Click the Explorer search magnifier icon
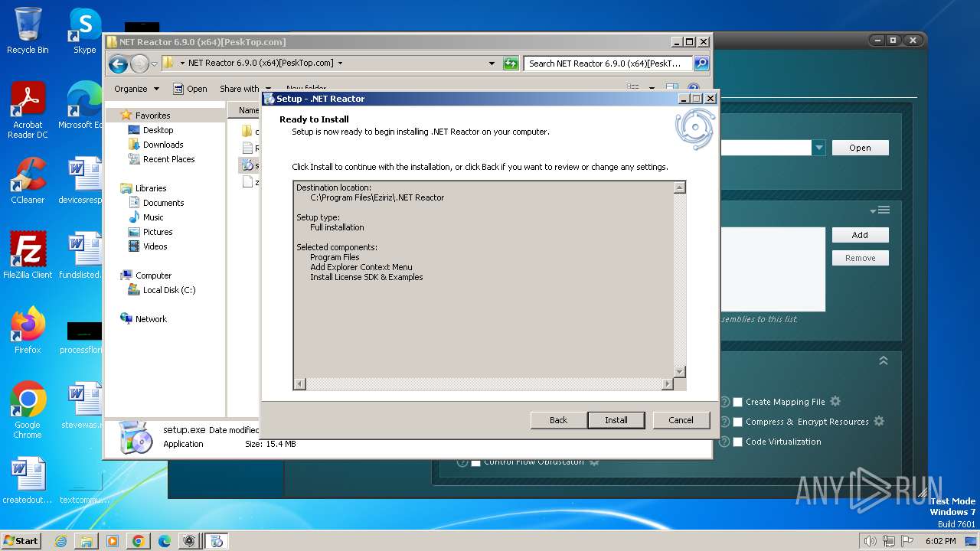This screenshot has height=551, width=980. pyautogui.click(x=701, y=64)
